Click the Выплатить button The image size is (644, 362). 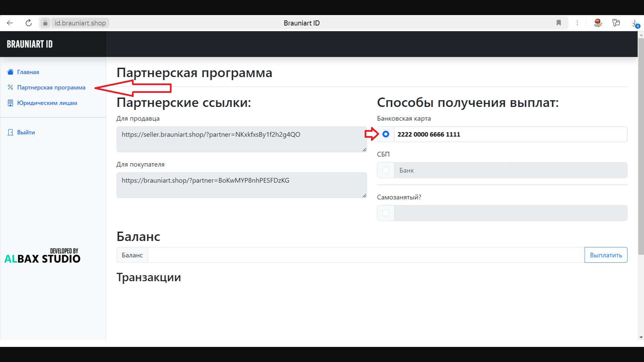tap(606, 255)
